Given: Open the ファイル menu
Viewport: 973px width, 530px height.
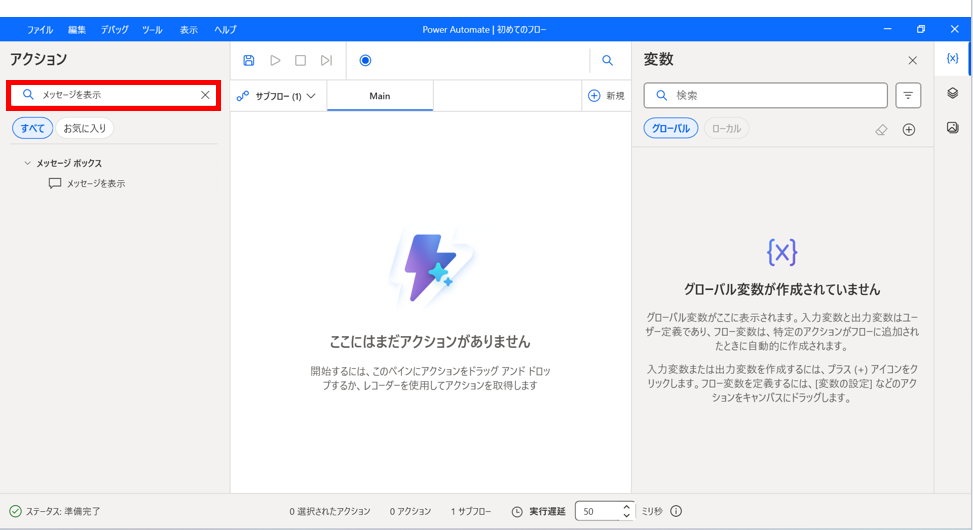Looking at the screenshot, I should (40, 30).
